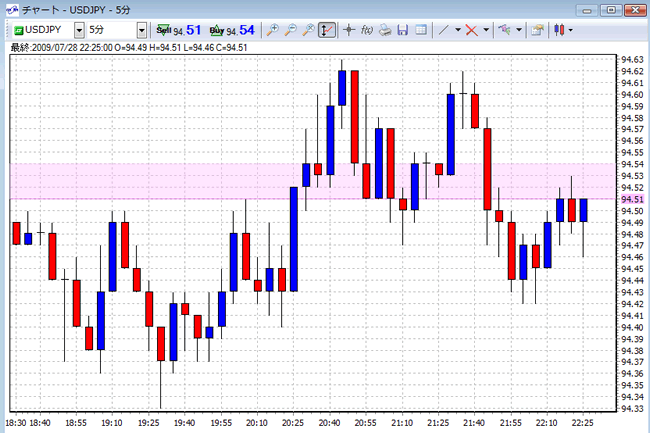The image size is (650, 433).
Task: Click the chart window title icon
Action: (12, 10)
